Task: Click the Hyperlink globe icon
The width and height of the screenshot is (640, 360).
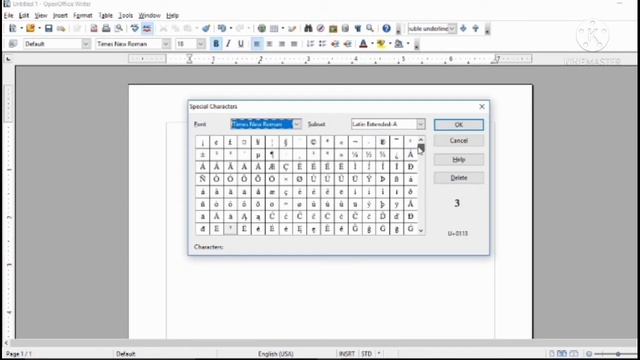Action: pos(262,28)
